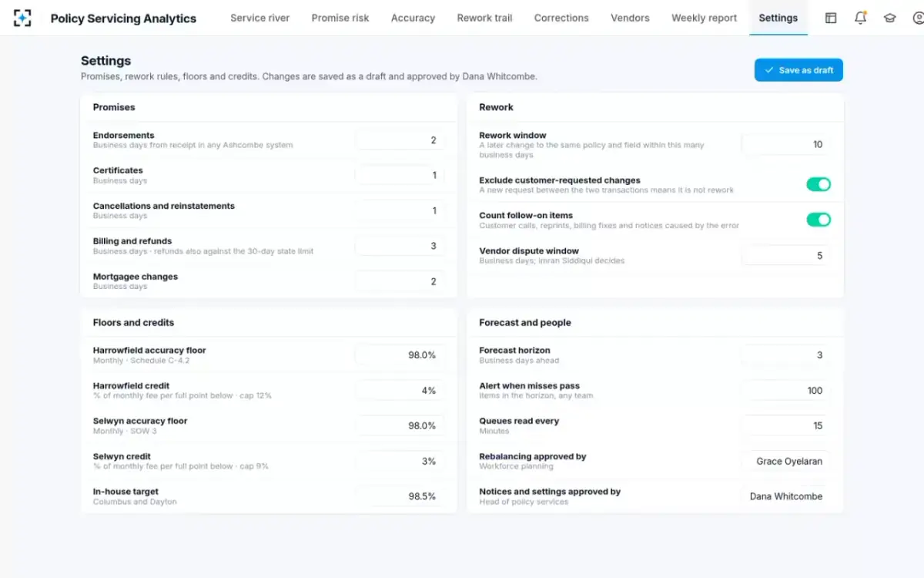
Task: Click the 'Head of policy services' text
Action: click(524, 502)
